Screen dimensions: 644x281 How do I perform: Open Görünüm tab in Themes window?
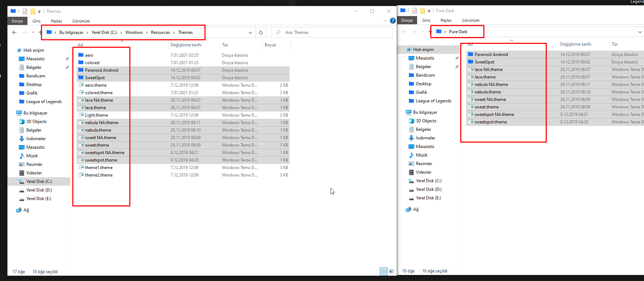[81, 21]
